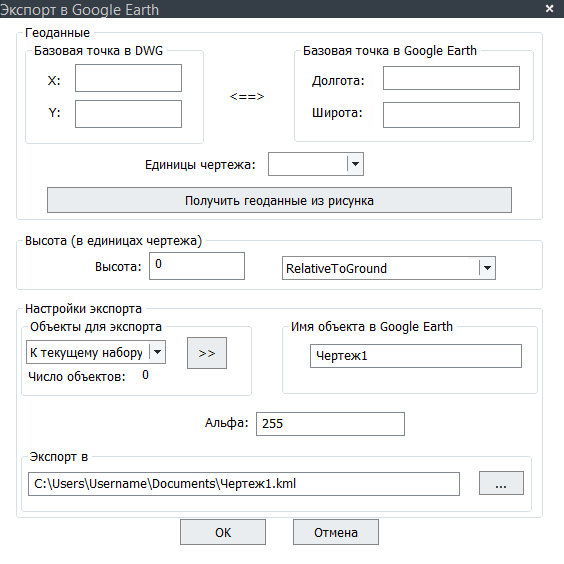Screen dimensions: 564x564
Task: Open the К текущему набору dropdown
Action: pyautogui.click(x=96, y=352)
